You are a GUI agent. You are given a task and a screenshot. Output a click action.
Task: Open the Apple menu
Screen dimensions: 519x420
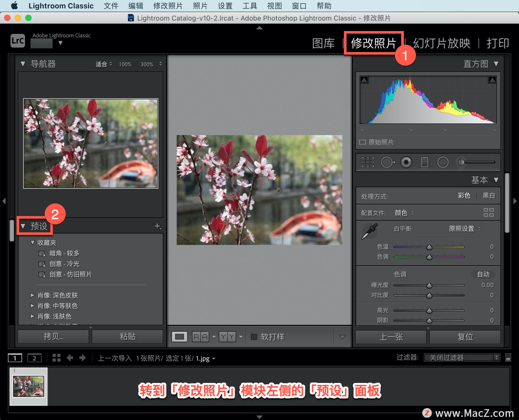click(x=14, y=6)
